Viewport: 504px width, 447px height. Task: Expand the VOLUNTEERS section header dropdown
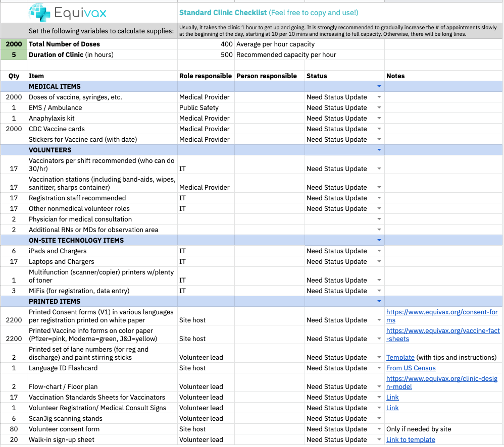point(379,150)
